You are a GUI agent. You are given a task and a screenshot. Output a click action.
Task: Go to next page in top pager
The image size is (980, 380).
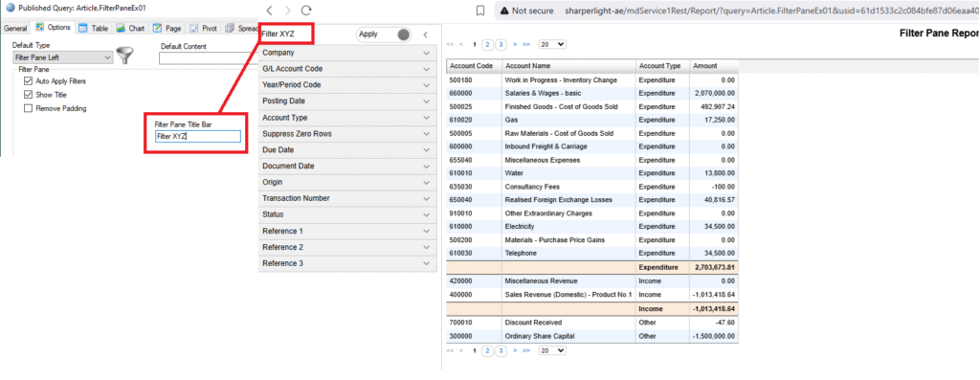pos(514,44)
